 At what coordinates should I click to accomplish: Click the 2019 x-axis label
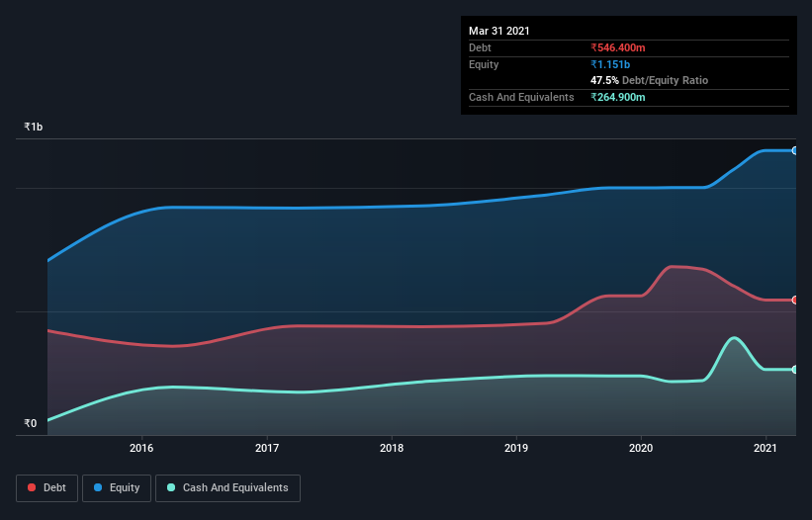[x=516, y=448]
